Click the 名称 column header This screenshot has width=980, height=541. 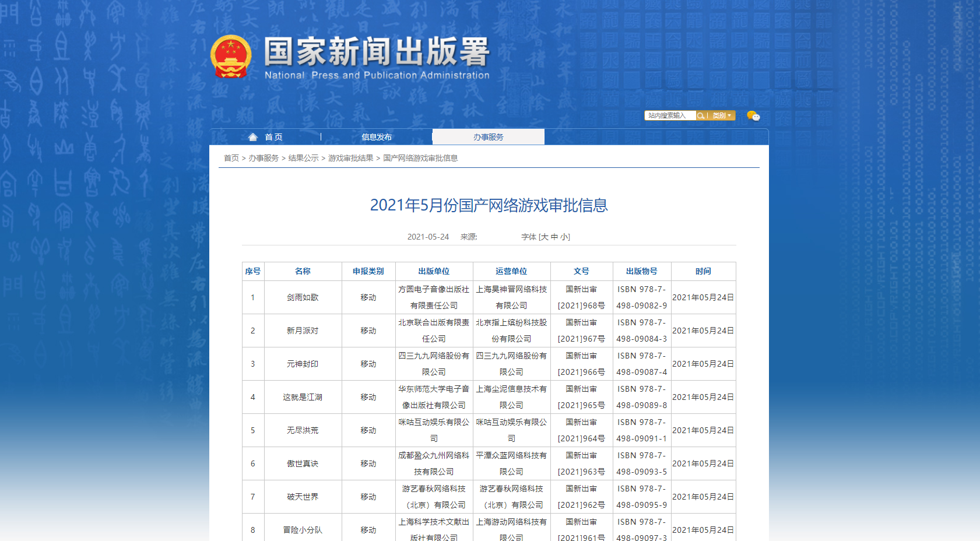pyautogui.click(x=303, y=271)
